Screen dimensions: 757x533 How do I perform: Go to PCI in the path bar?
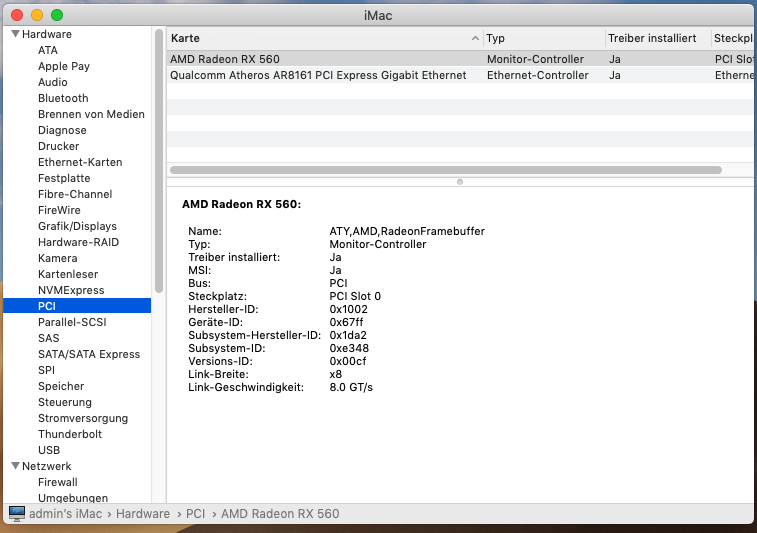tap(196, 514)
